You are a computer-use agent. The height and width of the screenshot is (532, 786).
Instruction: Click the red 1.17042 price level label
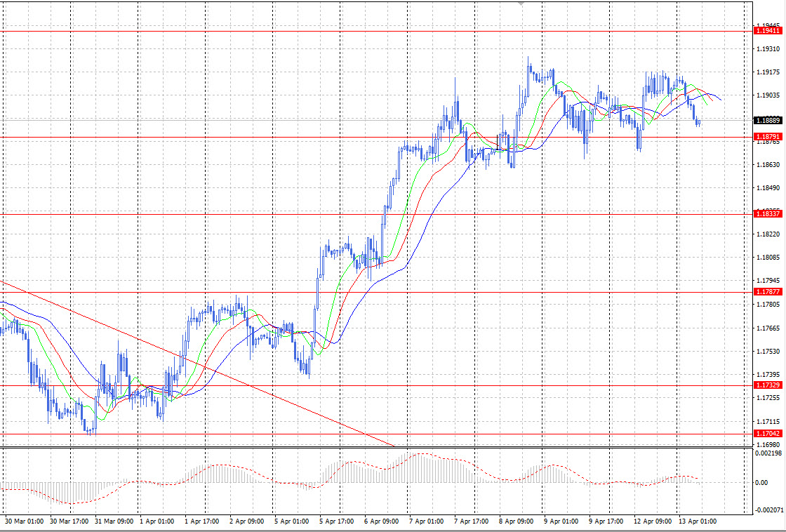768,434
